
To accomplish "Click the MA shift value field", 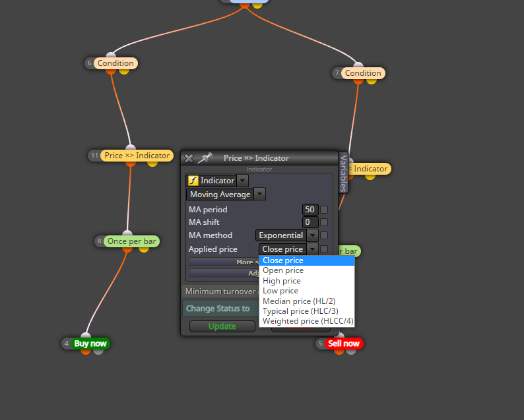I will click(x=310, y=222).
